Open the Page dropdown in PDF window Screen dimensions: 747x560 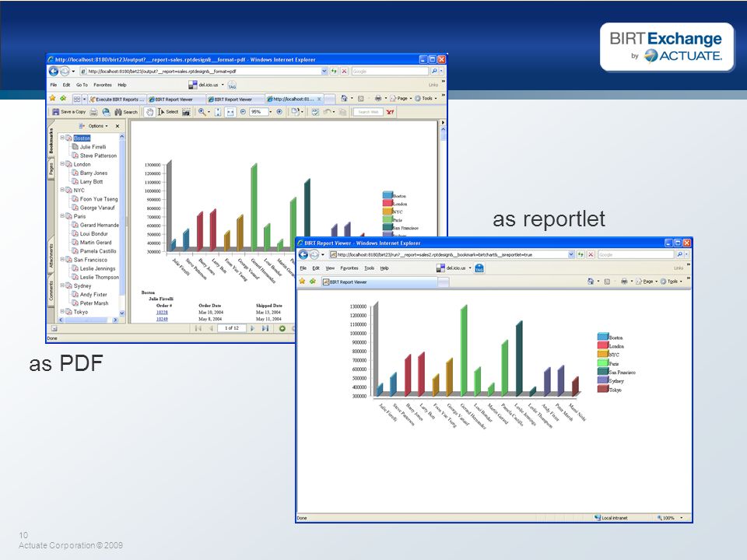point(402,99)
